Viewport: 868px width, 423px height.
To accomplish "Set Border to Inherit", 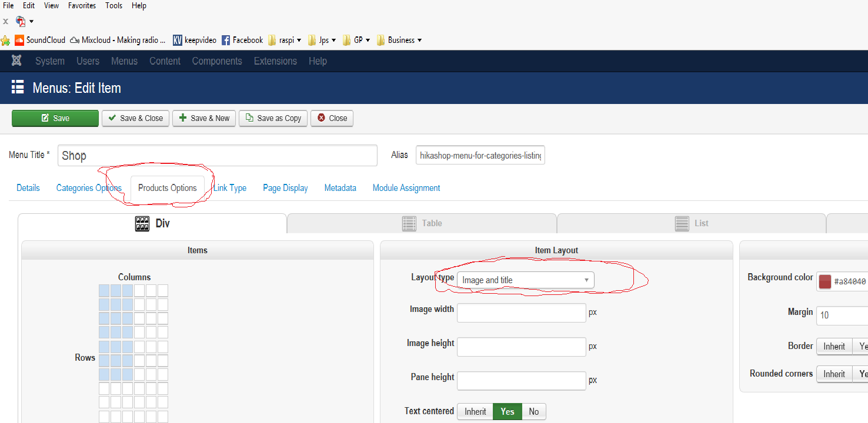I will pyautogui.click(x=834, y=347).
